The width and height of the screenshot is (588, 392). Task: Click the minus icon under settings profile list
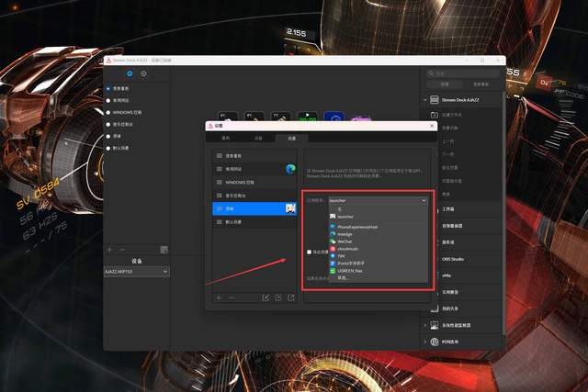[231, 297]
